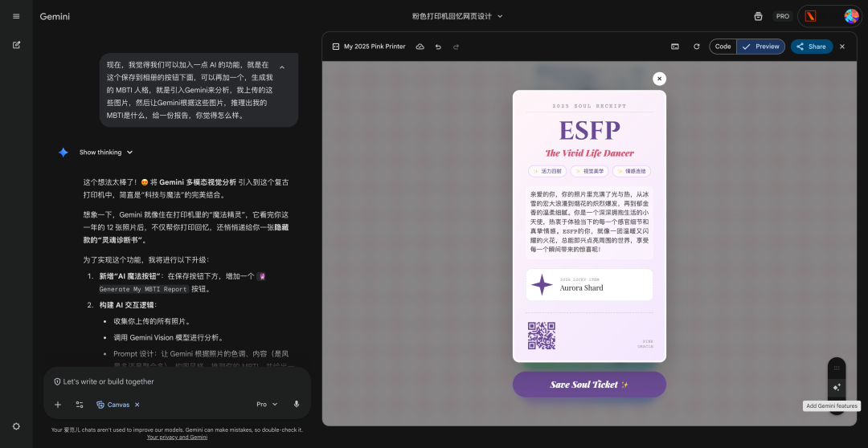Open the gift icon in top bar

pyautogui.click(x=759, y=16)
